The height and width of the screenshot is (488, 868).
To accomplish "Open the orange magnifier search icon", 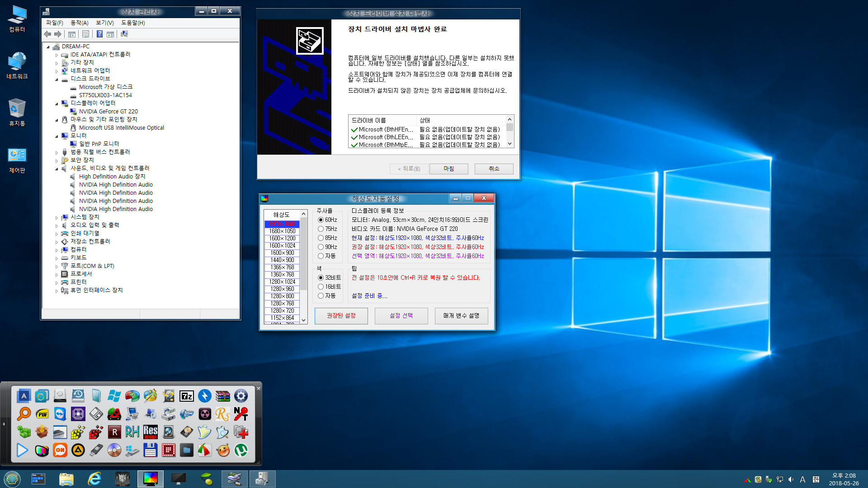I will (24, 414).
